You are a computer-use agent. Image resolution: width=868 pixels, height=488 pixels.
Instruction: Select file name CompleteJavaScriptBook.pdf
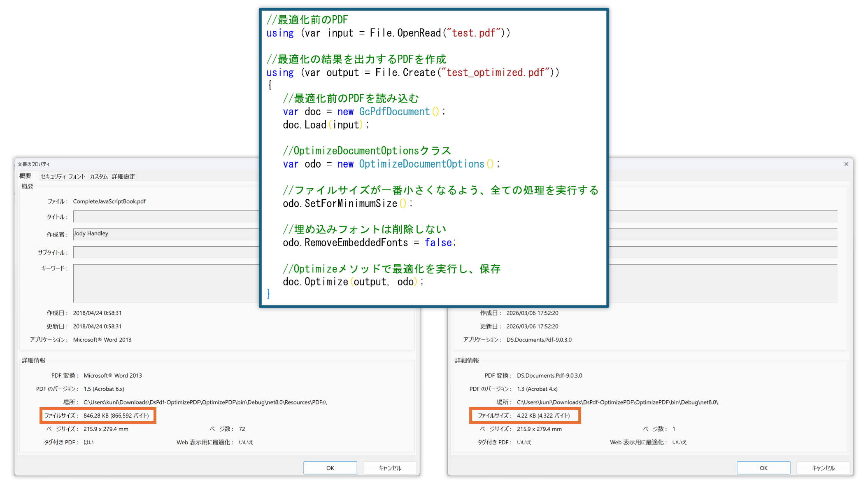(x=109, y=201)
